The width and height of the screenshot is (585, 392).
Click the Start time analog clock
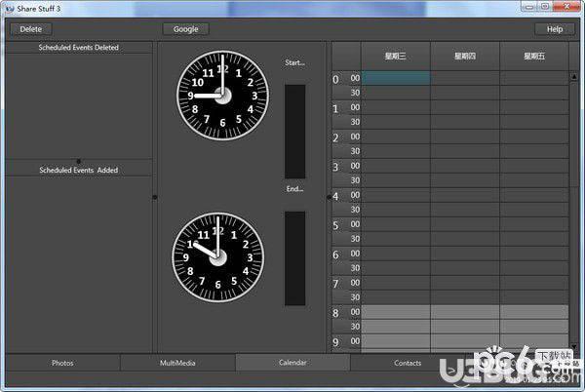pos(222,96)
